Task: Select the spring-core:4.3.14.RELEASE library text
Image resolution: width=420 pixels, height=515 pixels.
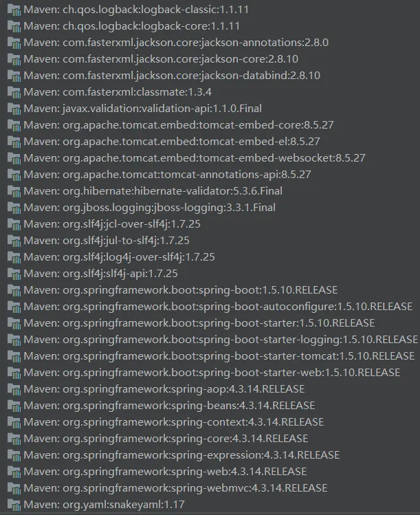Action: point(166,439)
